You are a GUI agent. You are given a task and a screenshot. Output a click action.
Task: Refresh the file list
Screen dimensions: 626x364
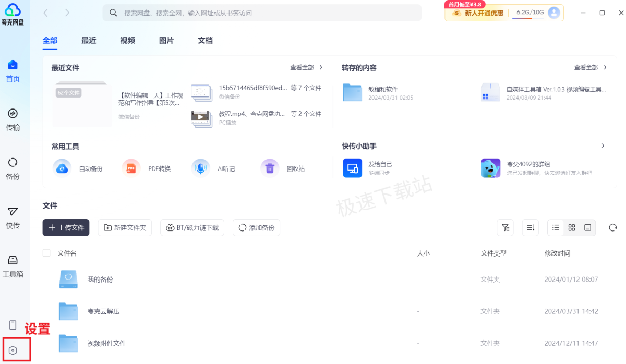[613, 227]
